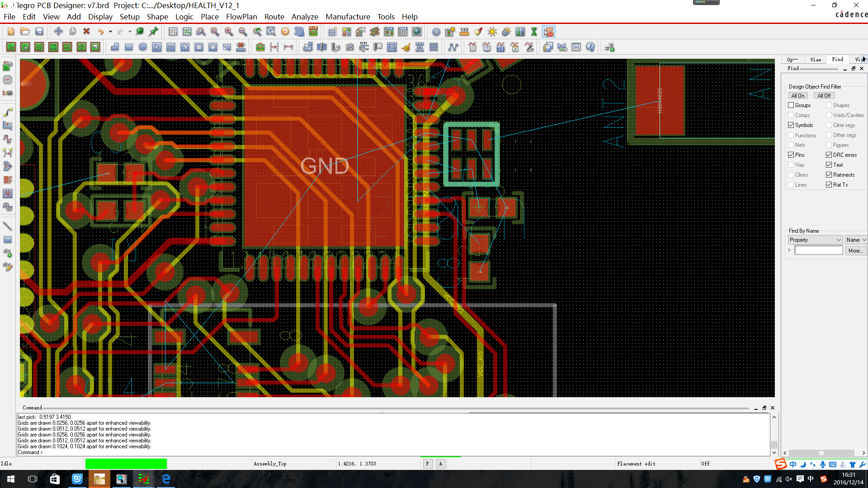Click the Flip design icon
Image resolution: width=868 pixels, height=488 pixels.
click(x=313, y=32)
